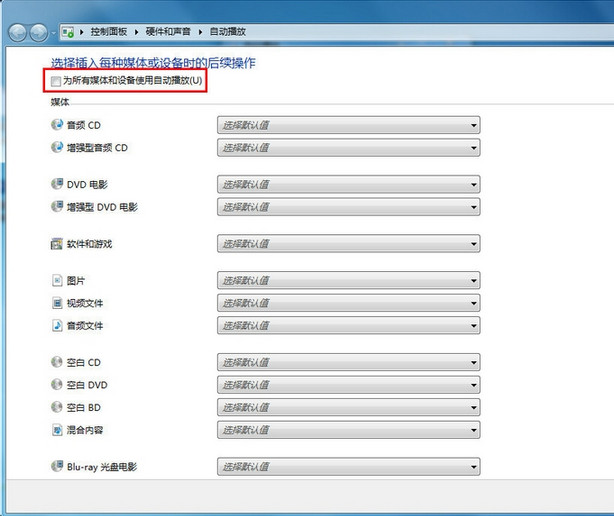Open the 音频 CD default action dropdown
The width and height of the screenshot is (614, 516).
click(x=349, y=125)
